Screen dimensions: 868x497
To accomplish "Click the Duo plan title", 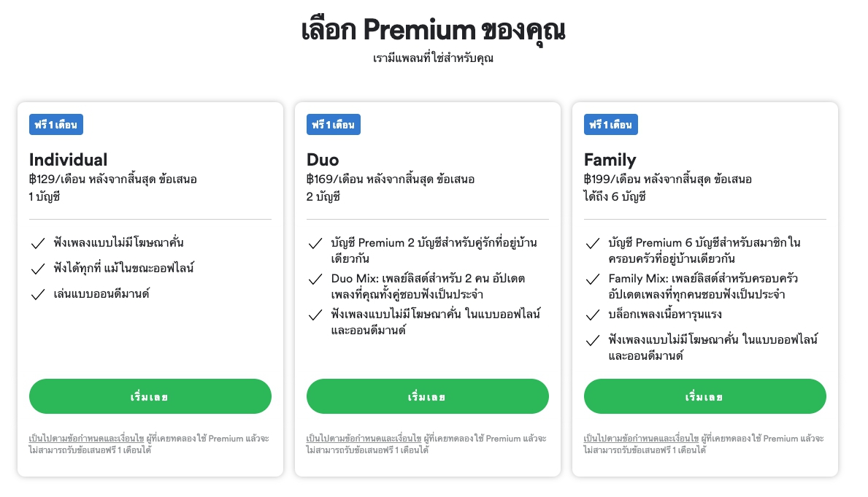I will pyautogui.click(x=323, y=160).
